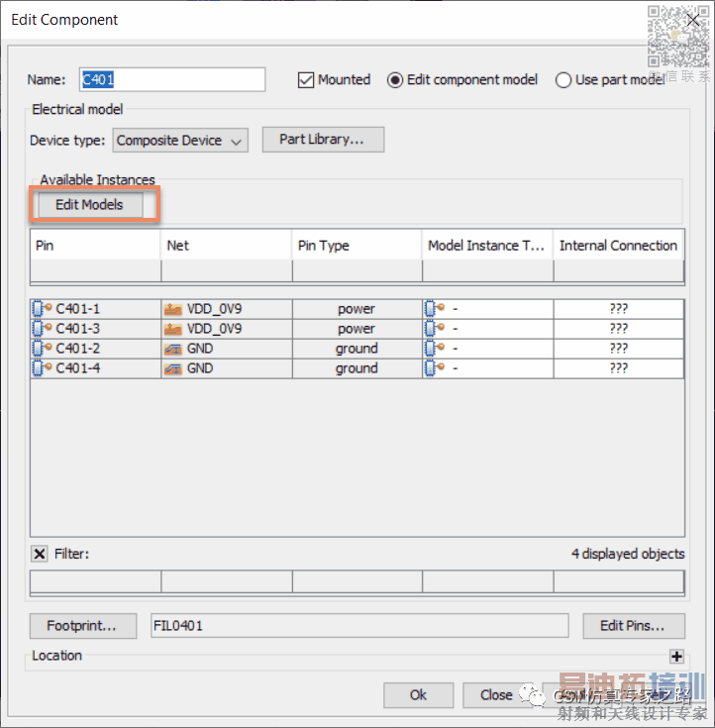Viewport: 715px width, 728px height.
Task: Click the ??? internal connection in the C401-1 row
Action: coord(618,309)
